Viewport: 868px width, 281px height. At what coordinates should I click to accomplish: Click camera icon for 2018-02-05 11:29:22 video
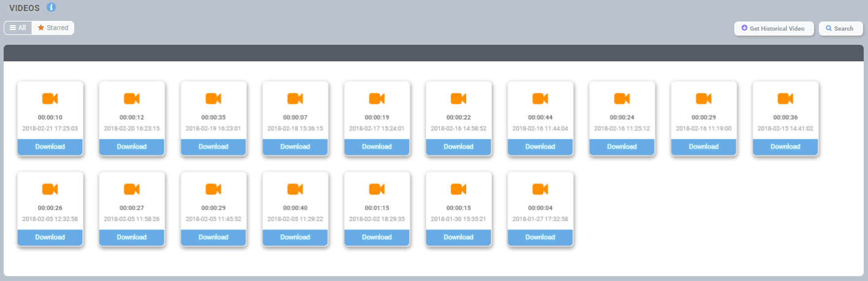[295, 189]
